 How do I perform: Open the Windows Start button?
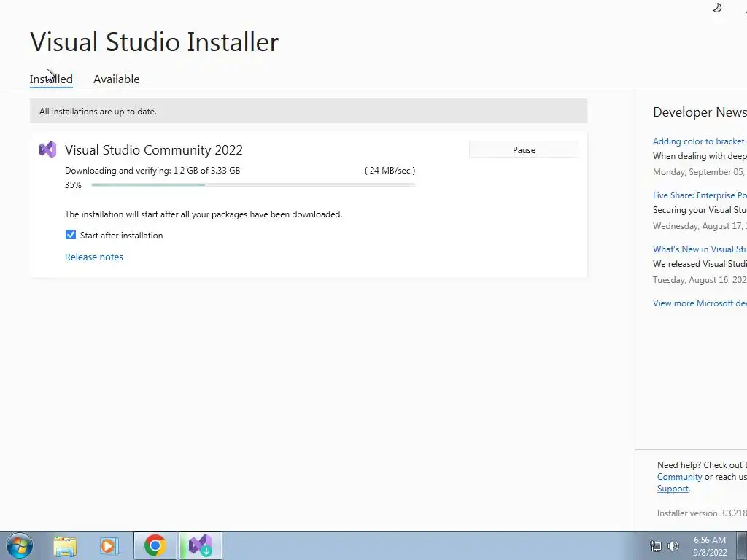point(20,545)
